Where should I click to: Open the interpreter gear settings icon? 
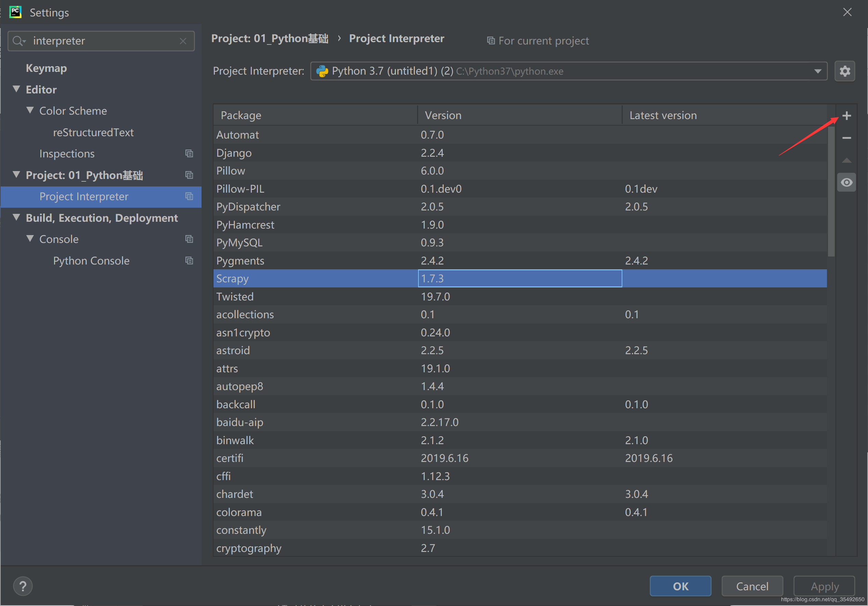[844, 71]
